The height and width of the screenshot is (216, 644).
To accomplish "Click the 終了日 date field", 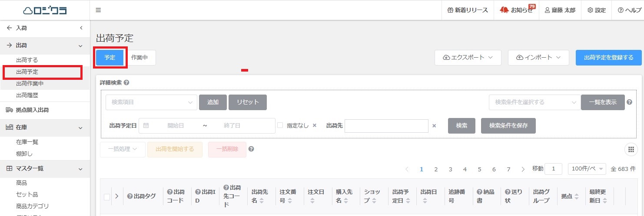I will coord(232,125).
